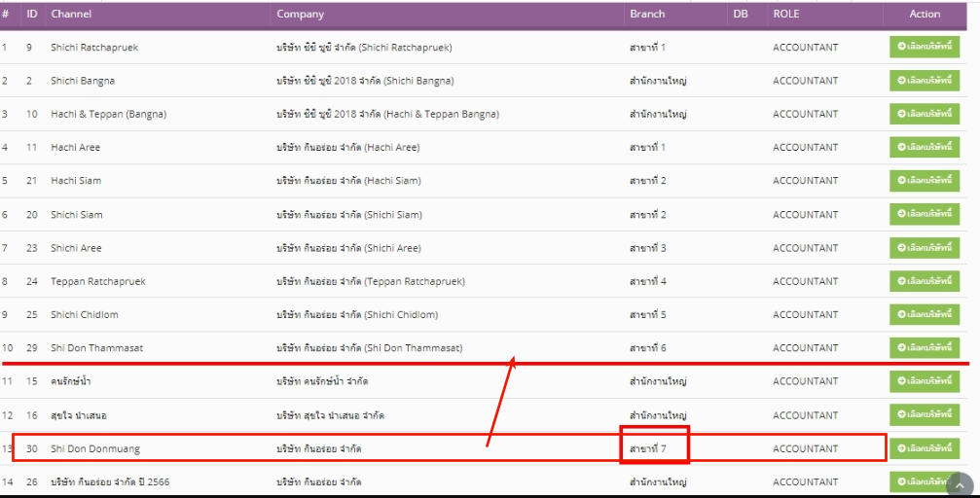Click select-company button for Shichi Siam

pos(925,214)
